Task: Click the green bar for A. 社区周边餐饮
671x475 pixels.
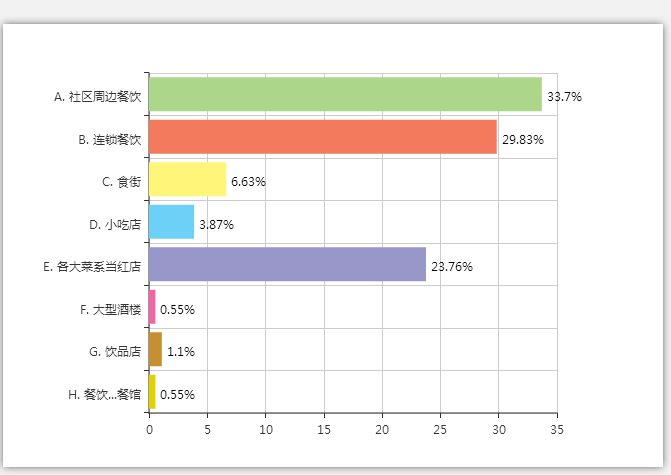Action: (x=345, y=95)
